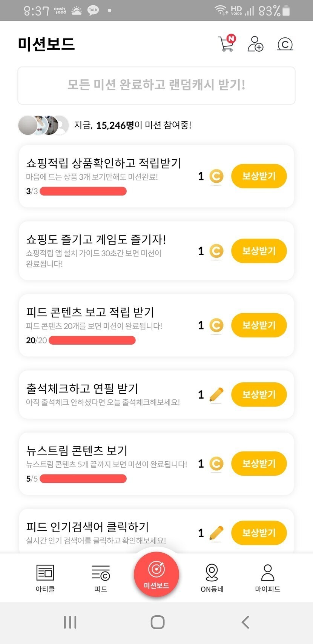The height and width of the screenshot is (644, 313).
Task: Tap 보상받기 for 뉴스트림 콘텐츠 보기
Action: coord(259,464)
